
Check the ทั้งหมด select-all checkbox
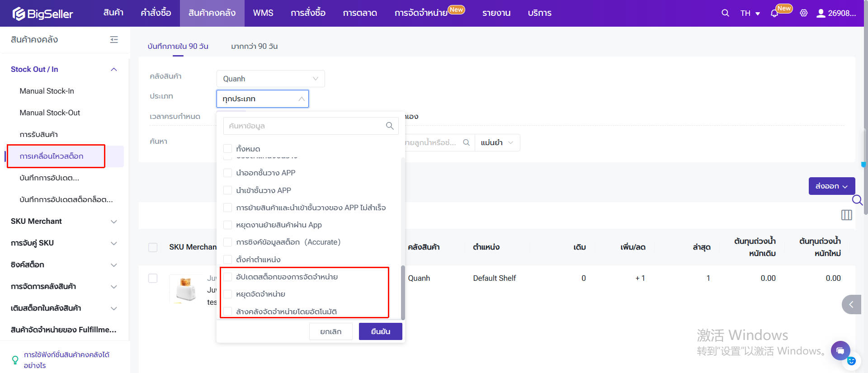point(228,149)
